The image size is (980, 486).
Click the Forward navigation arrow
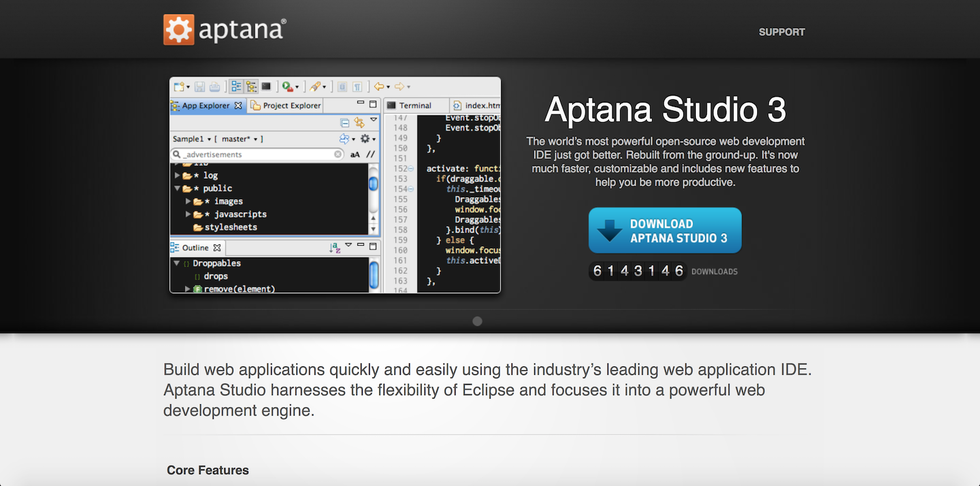tap(399, 86)
